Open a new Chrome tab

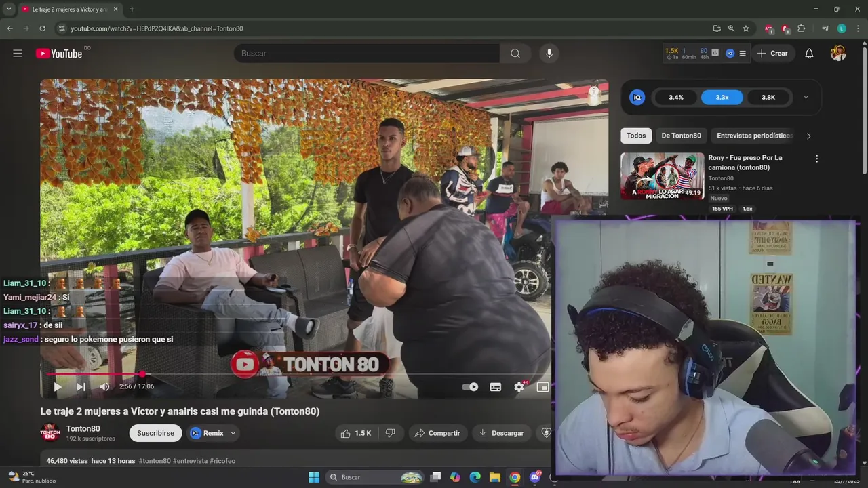(x=132, y=9)
